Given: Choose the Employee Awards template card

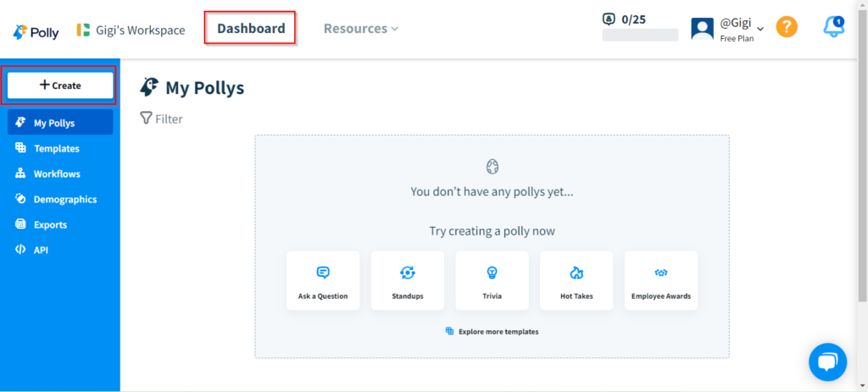Looking at the screenshot, I should click(x=661, y=280).
